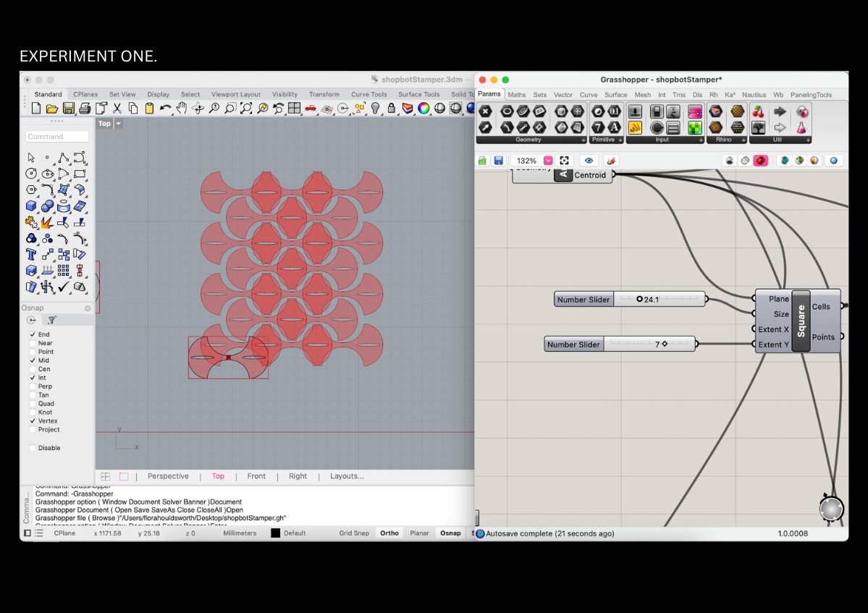Uncheck the Vertex osnap option
This screenshot has width=868, height=613.
tap(33, 420)
